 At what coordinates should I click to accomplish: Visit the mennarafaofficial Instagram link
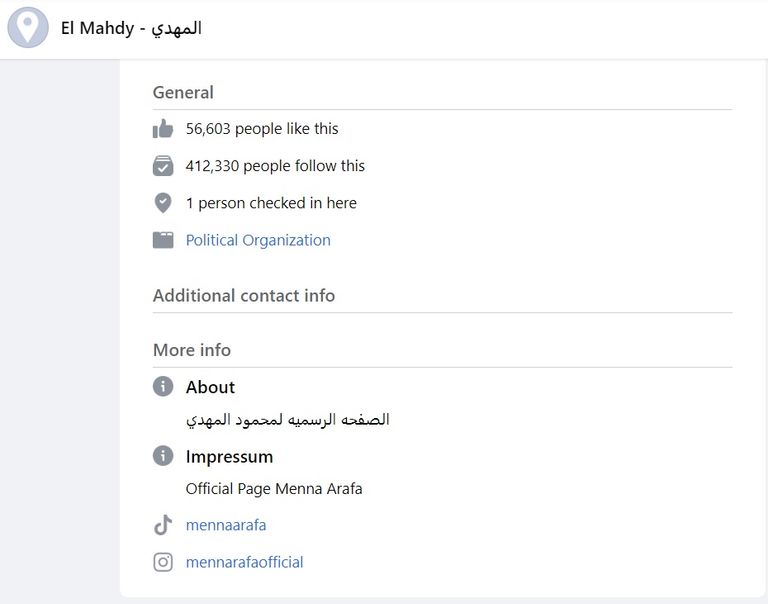click(x=244, y=562)
